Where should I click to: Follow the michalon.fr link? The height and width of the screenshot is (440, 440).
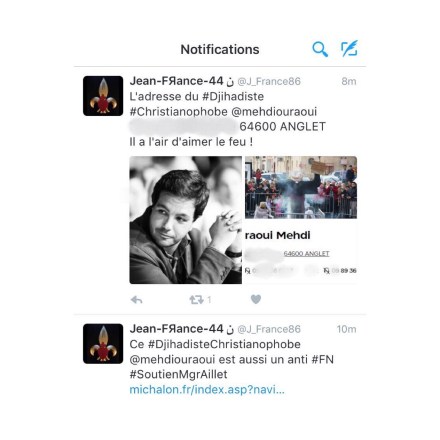tap(207, 389)
